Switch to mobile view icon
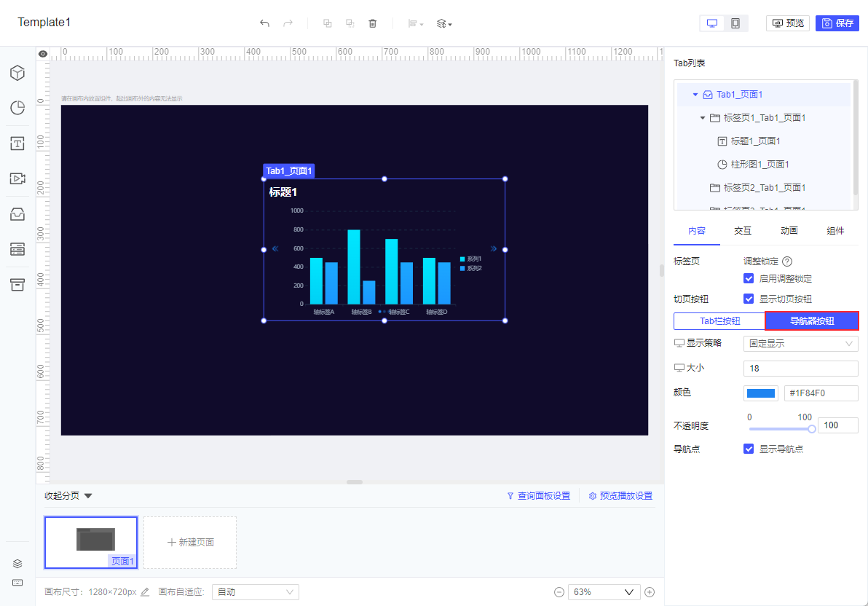 point(735,23)
